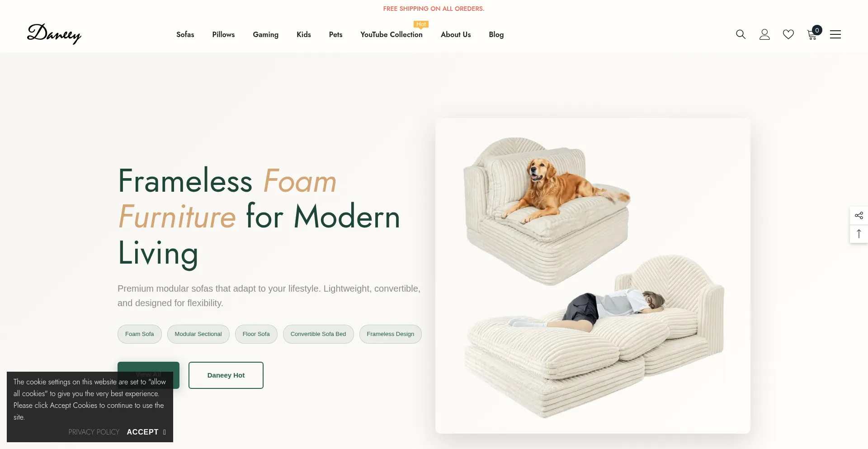View the wishlist heart icon

(x=788, y=34)
